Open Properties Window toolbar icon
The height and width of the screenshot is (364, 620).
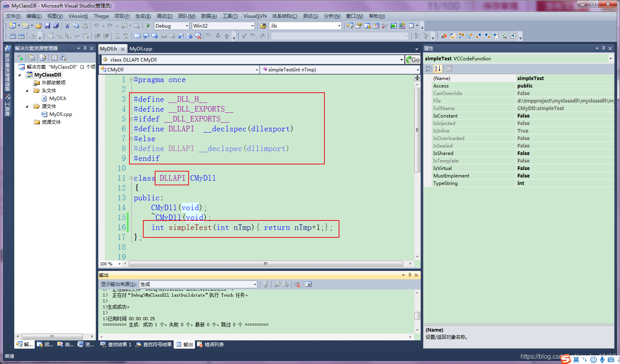(359, 26)
